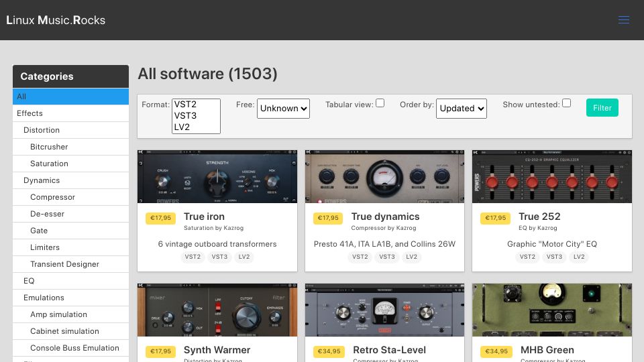Click the "All software (1503)" heading
Viewport: 644px width, 362px height.
click(x=207, y=74)
